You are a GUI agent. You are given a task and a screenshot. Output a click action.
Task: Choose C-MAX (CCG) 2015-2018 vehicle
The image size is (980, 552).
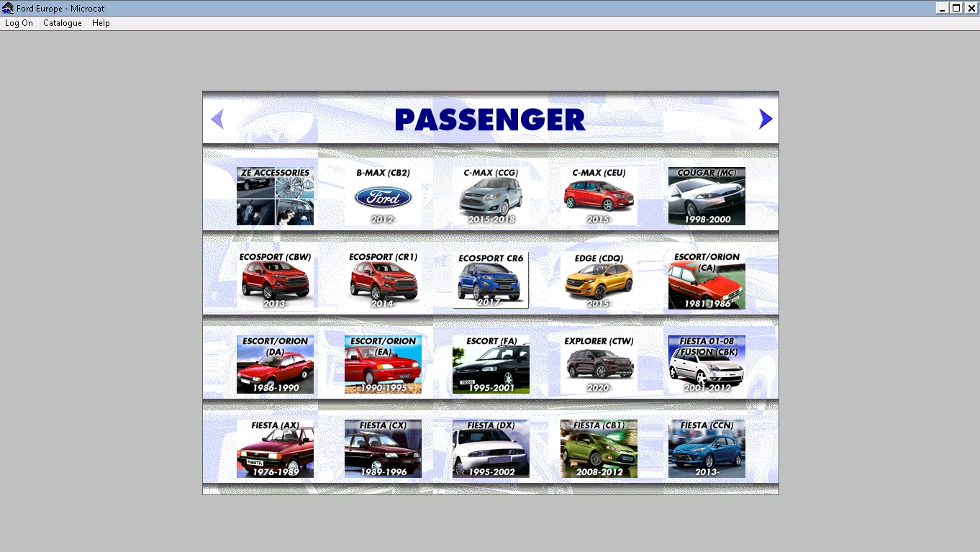(x=491, y=196)
